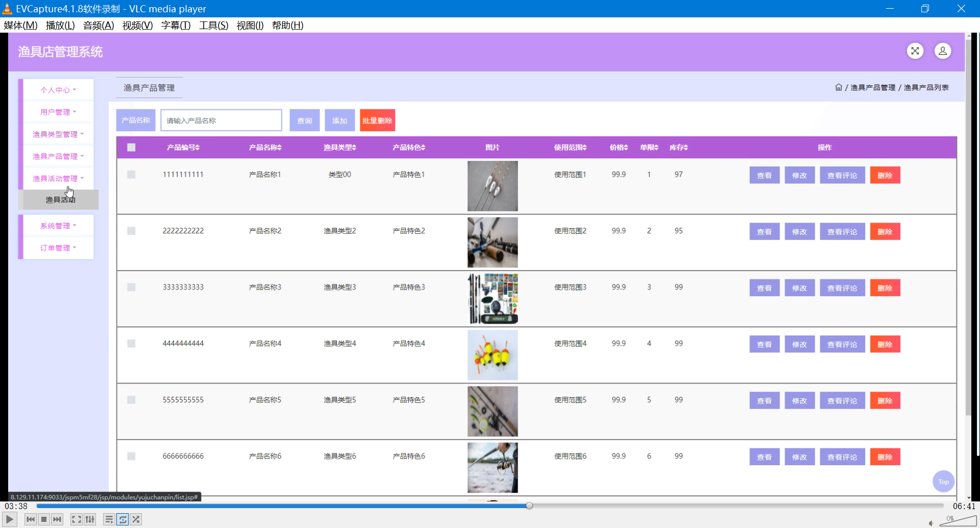The image size is (980, 528).
Task: Open the 视频(V) menu
Action: pos(137,26)
